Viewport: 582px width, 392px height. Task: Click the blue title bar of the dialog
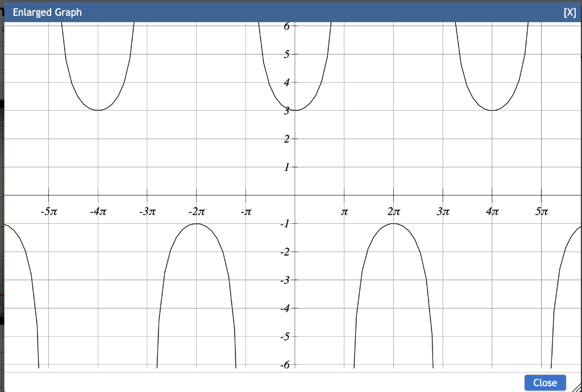click(x=284, y=11)
